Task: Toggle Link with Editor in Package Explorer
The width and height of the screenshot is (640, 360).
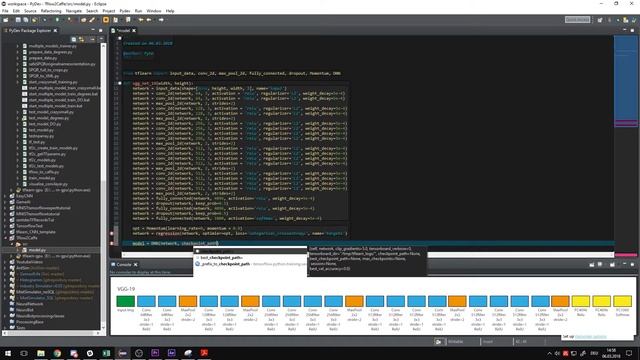Action: (82, 39)
